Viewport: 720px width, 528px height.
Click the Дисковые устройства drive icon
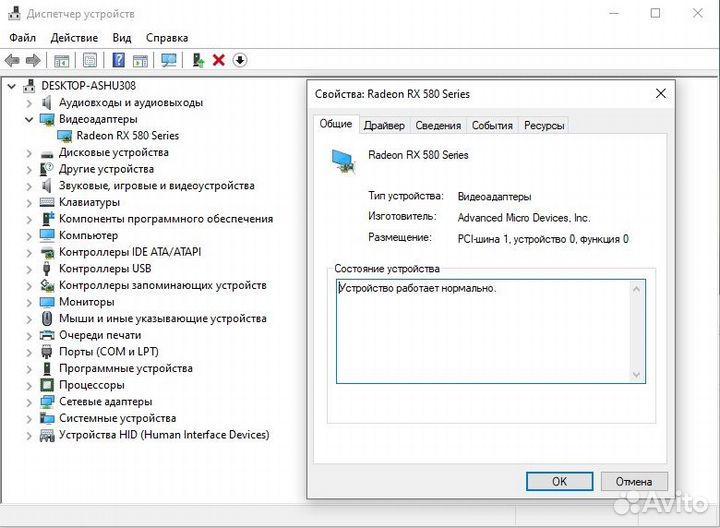click(47, 153)
